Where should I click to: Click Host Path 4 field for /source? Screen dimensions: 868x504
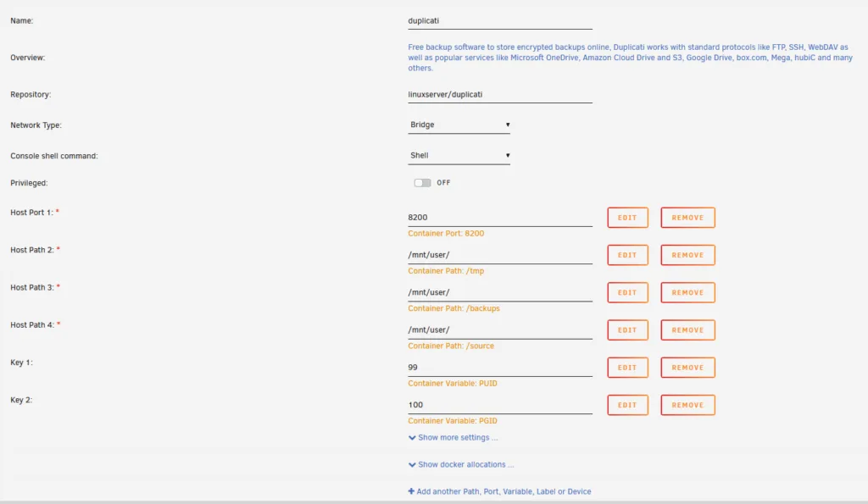[x=500, y=330]
